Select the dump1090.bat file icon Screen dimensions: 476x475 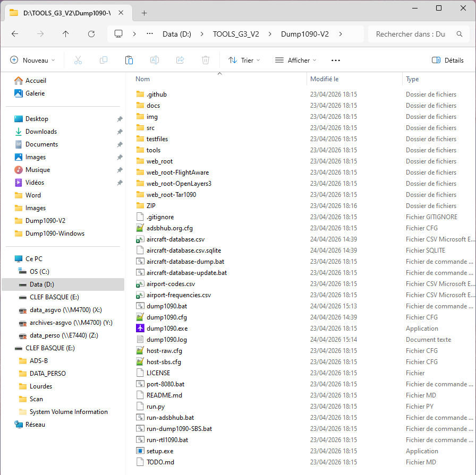(140, 306)
